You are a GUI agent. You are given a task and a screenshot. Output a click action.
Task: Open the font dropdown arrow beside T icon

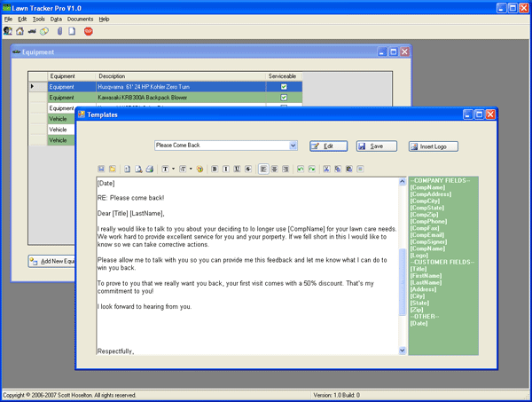173,169
